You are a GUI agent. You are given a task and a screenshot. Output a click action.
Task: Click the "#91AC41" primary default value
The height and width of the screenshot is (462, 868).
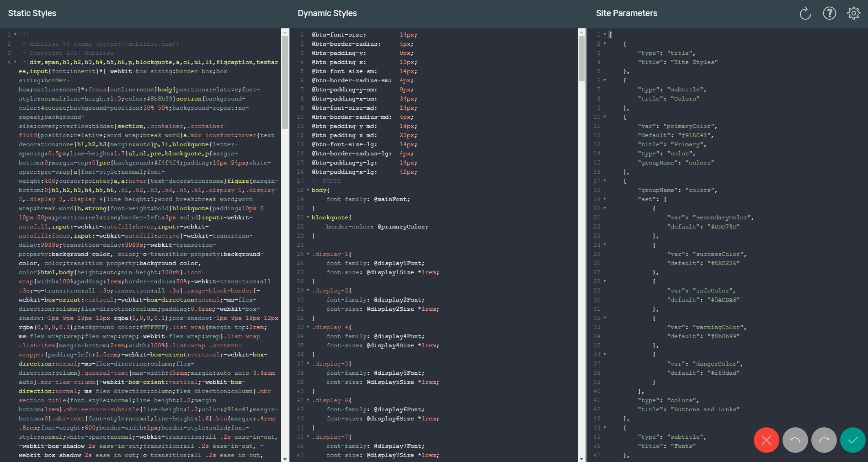(694, 135)
